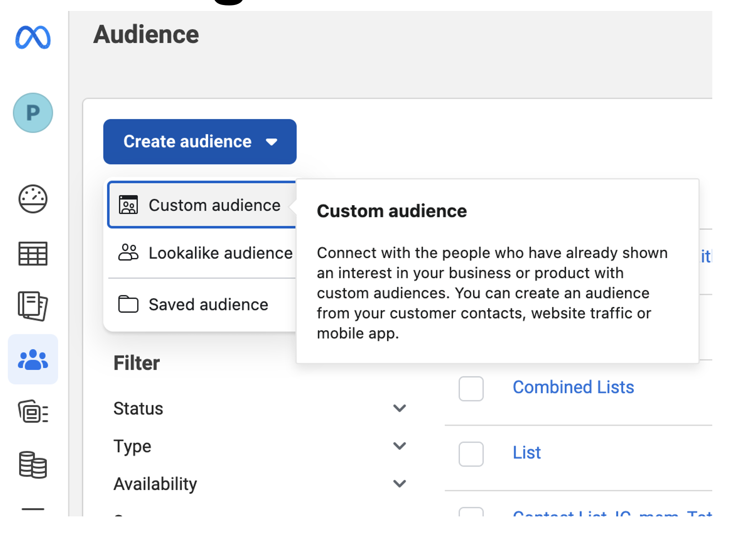Open the P account avatar

click(33, 113)
